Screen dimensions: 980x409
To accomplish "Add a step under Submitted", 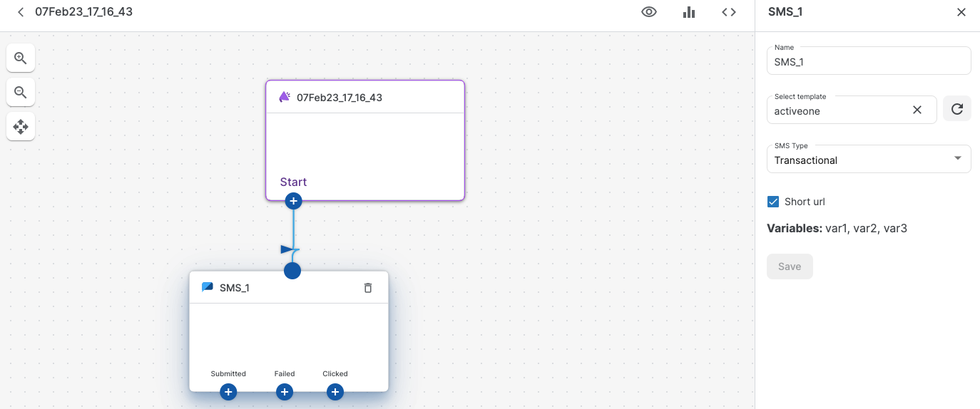I will pos(228,392).
